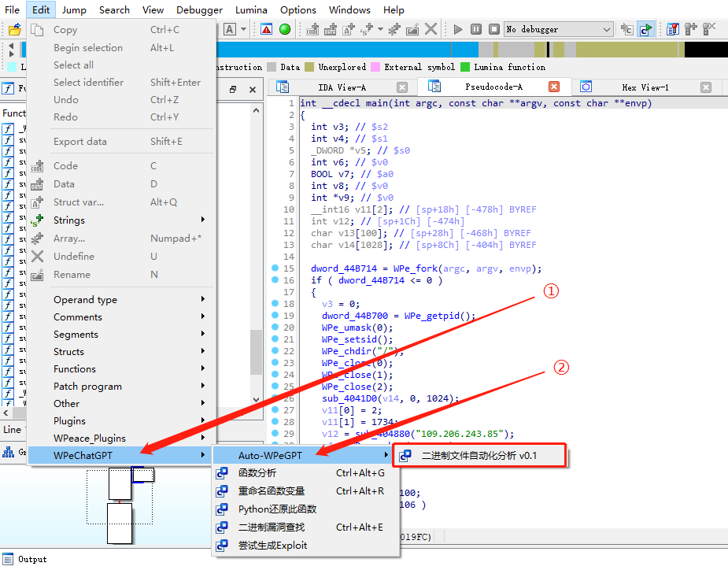Open the No debugger dropdown
This screenshot has height=570, width=728.
(606, 29)
